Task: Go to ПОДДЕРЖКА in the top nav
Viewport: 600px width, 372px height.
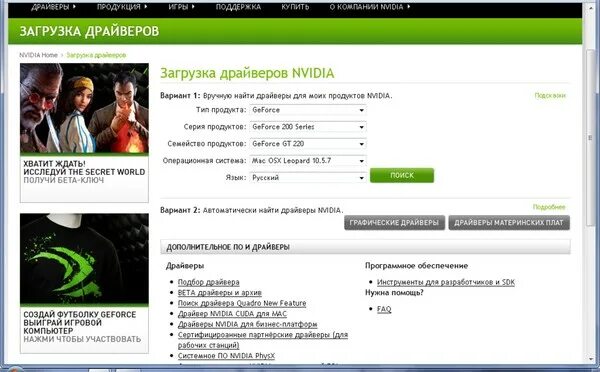Action: 238,7
